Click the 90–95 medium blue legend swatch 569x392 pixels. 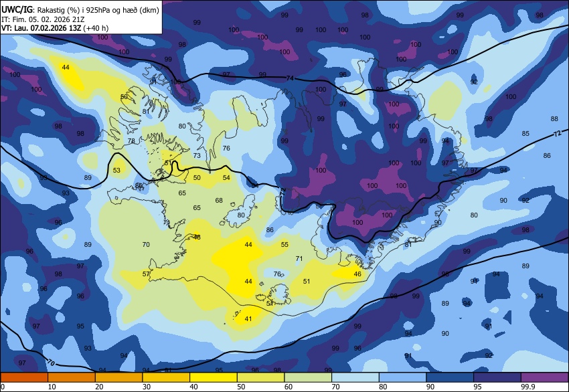coord(450,377)
